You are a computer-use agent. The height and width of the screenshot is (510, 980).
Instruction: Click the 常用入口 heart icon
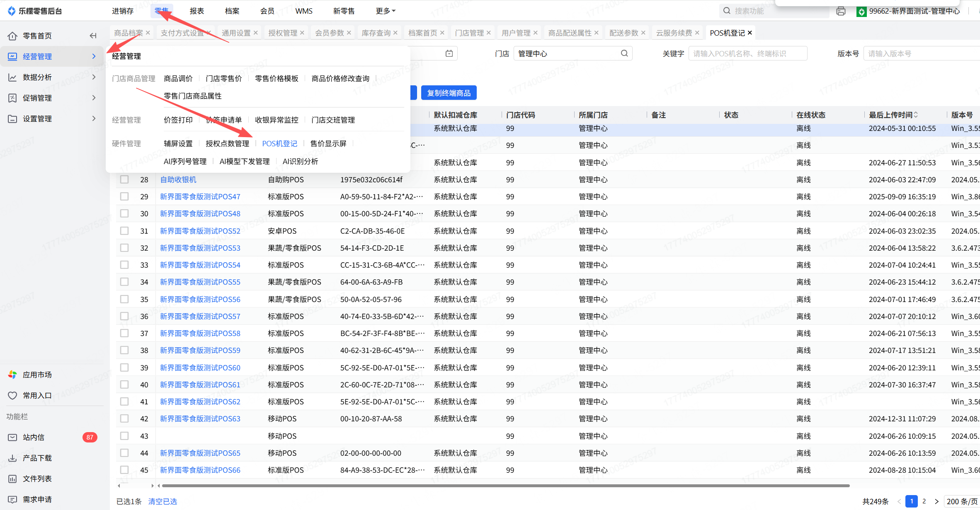(13, 395)
